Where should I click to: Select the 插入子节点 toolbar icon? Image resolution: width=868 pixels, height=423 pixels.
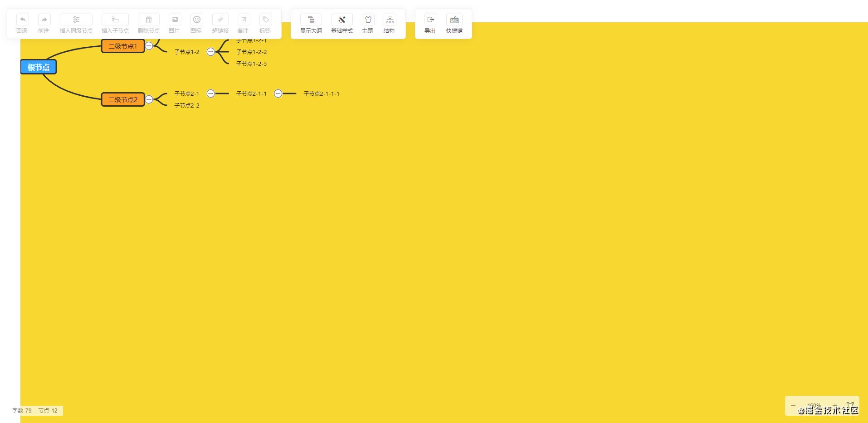[x=115, y=20]
